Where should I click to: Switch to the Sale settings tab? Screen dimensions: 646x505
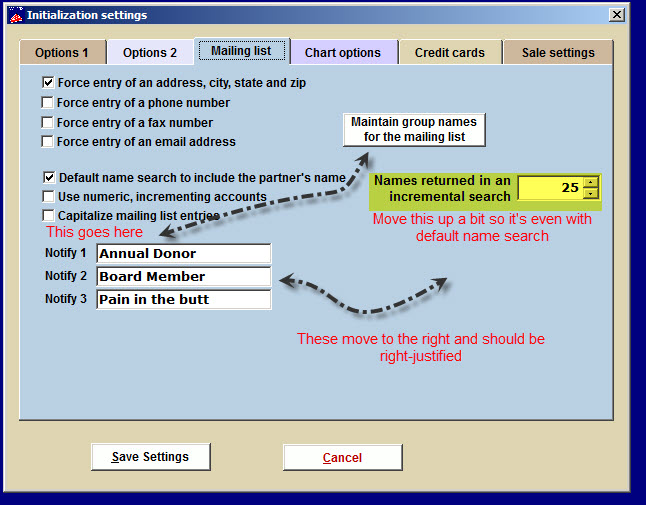tap(556, 53)
